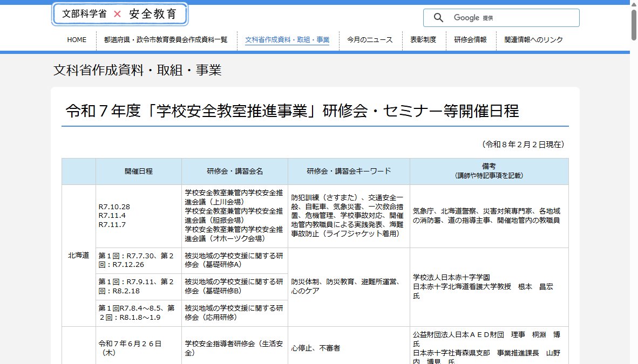Click remarks cell starting 気象庁、北海道警察
This screenshot has width=638, height=364.
(489, 216)
